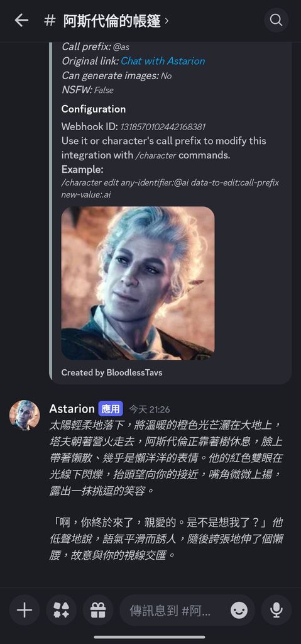Screen dimensions: 301x644
Task: Open the Chat with Astarion link
Action: [163, 61]
